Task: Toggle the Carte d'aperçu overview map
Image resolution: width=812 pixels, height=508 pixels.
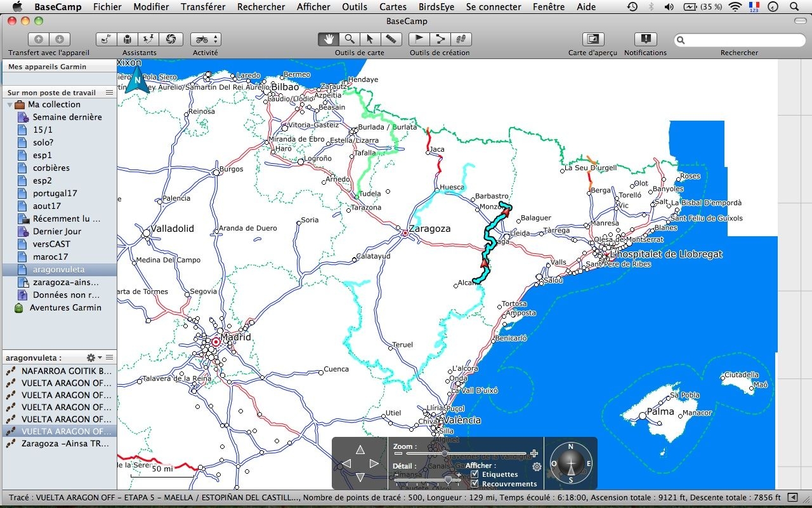Action: [x=593, y=39]
